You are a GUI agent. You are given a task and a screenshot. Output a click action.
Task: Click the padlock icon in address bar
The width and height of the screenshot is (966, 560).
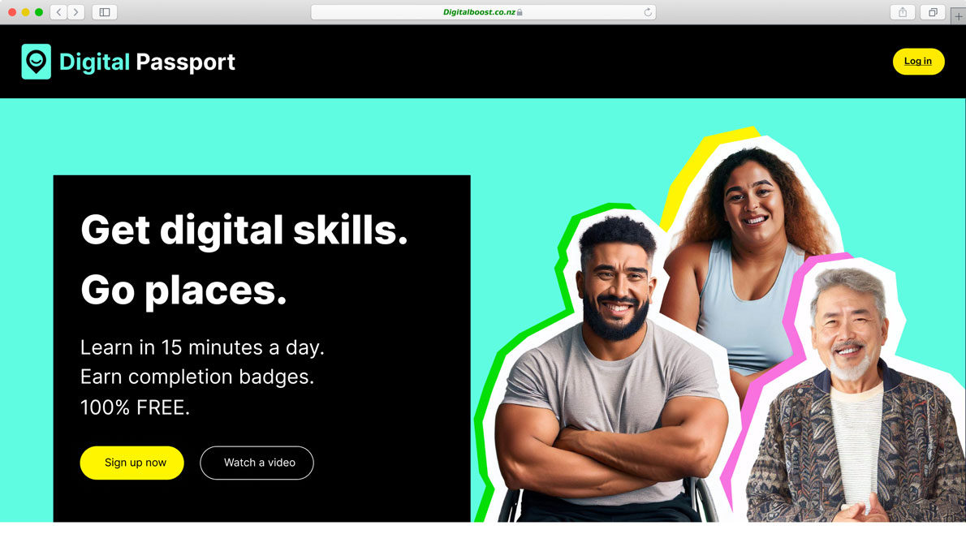tap(520, 12)
